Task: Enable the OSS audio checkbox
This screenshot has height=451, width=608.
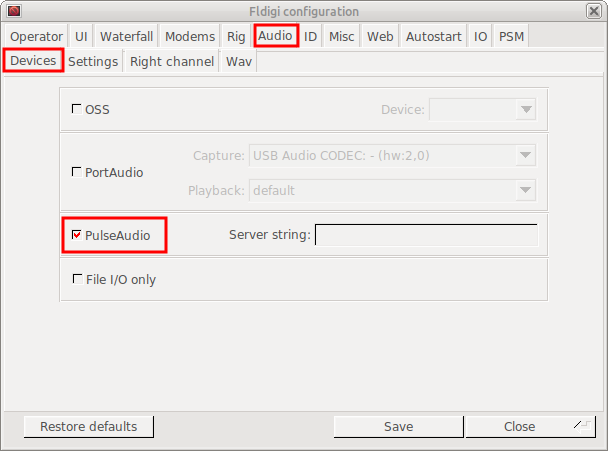Action: 76,109
